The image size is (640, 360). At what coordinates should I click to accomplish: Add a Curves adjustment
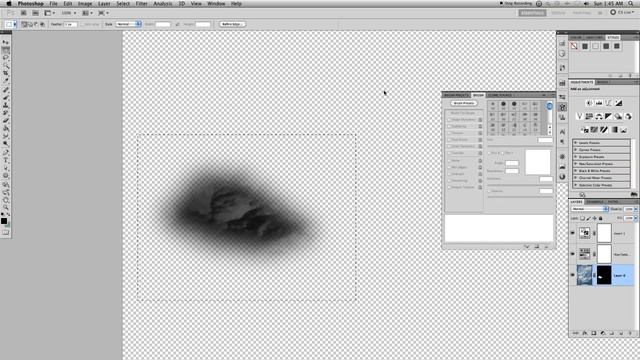(609, 103)
